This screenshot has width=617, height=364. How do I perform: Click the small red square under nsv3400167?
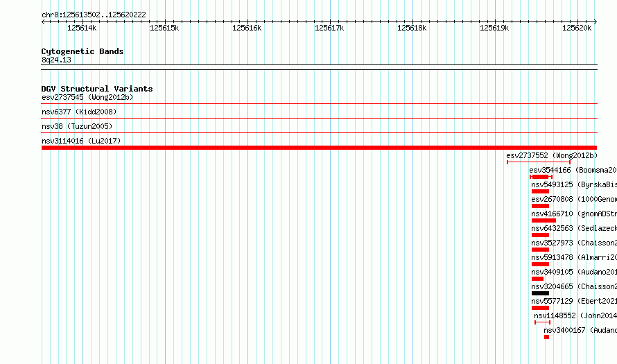pos(546,337)
